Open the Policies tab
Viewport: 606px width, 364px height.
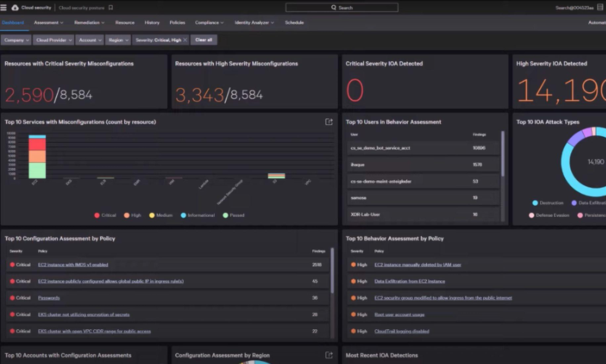pos(177,23)
